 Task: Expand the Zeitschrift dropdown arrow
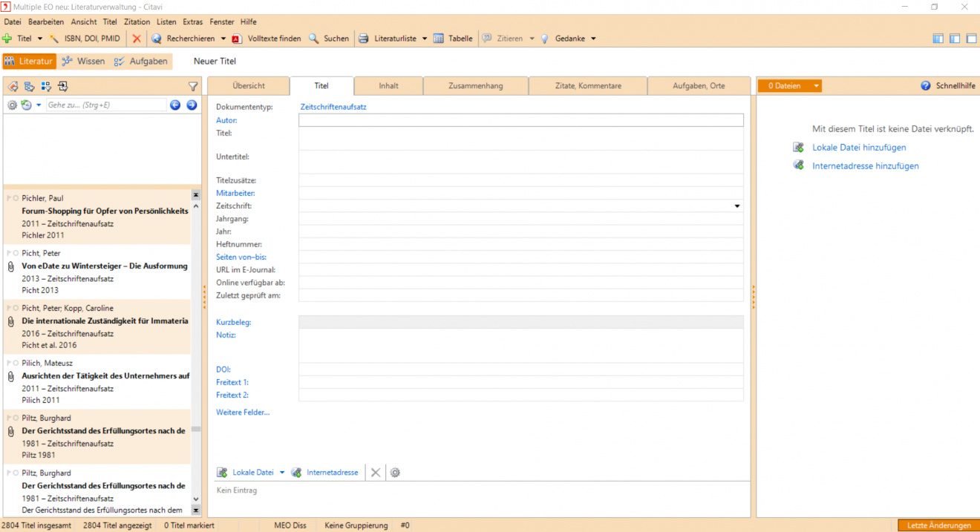737,206
